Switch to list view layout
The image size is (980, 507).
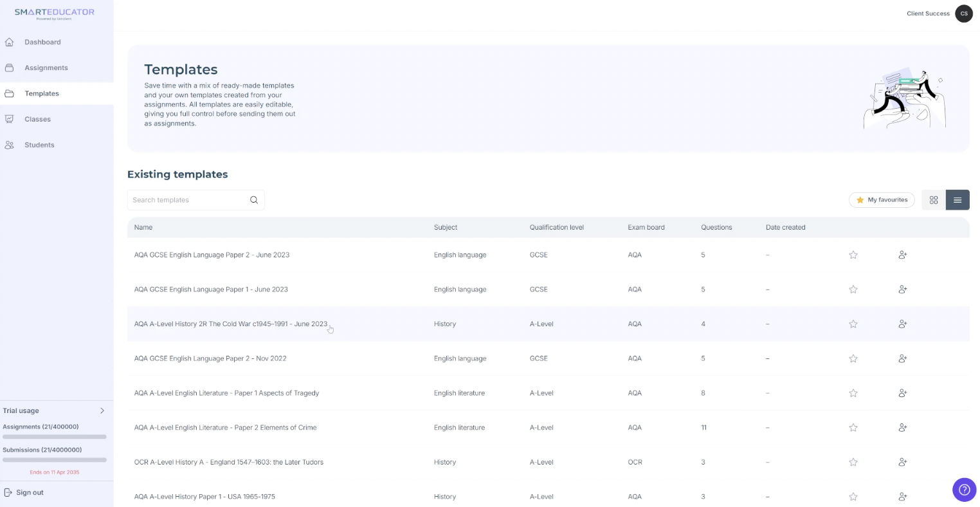click(957, 200)
